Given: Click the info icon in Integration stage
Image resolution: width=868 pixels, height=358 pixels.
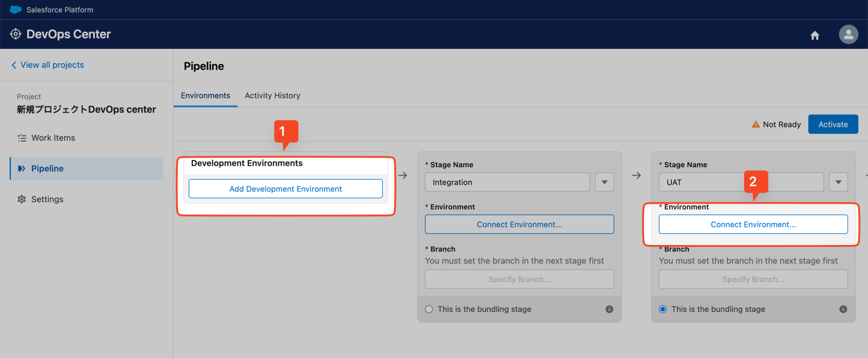Looking at the screenshot, I should (609, 309).
